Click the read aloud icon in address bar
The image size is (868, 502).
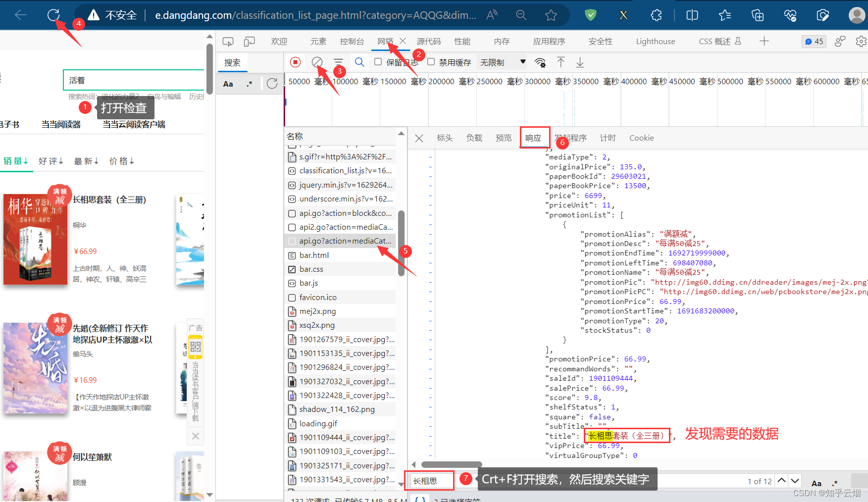click(492, 15)
